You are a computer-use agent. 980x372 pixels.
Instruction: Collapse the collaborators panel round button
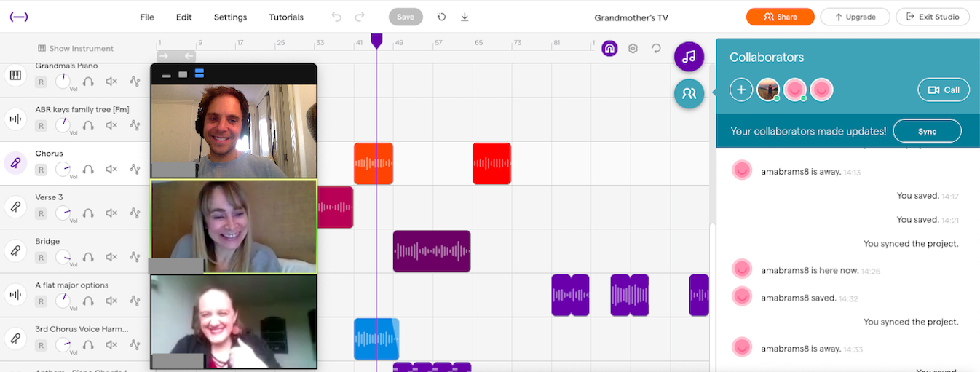click(689, 93)
